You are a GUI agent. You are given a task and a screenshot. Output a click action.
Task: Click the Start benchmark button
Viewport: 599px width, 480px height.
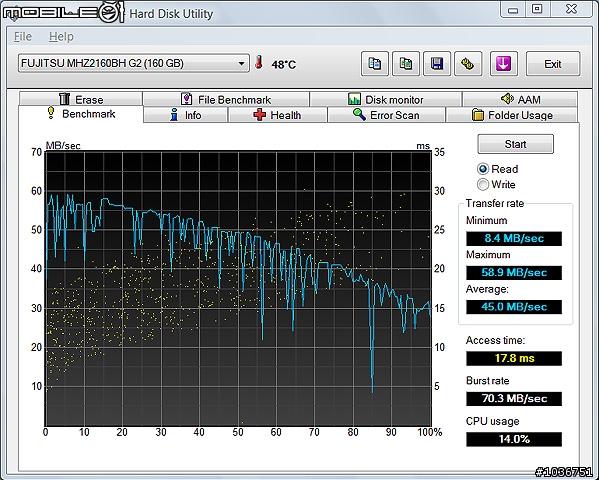click(515, 144)
